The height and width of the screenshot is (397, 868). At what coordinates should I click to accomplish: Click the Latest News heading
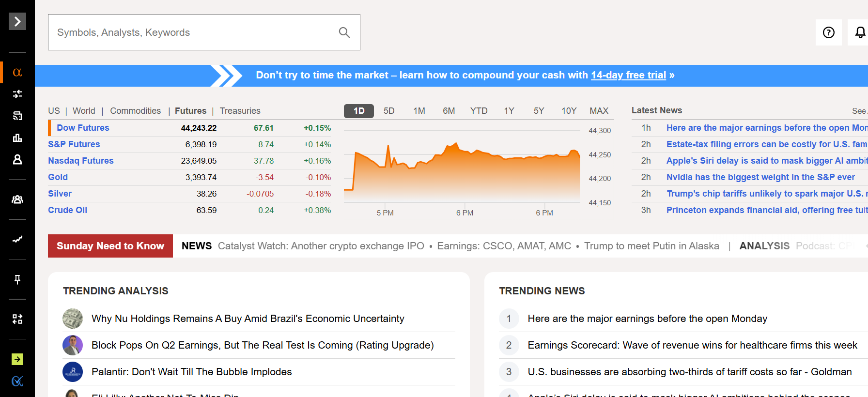[657, 110]
